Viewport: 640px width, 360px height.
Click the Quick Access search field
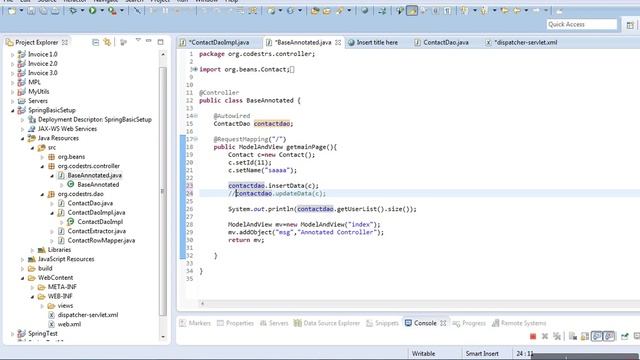pyautogui.click(x=582, y=24)
